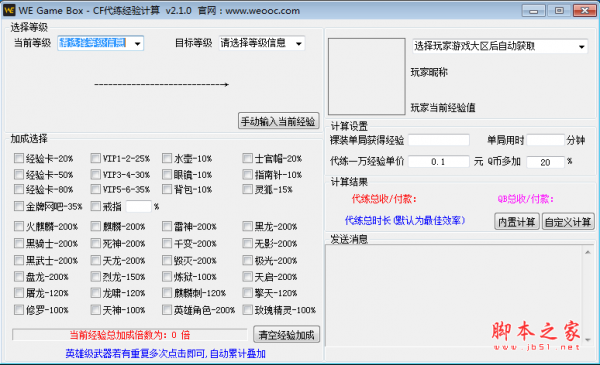Tick 指南针-10% checkbox
This screenshot has width=600, height=365.
tap(248, 174)
